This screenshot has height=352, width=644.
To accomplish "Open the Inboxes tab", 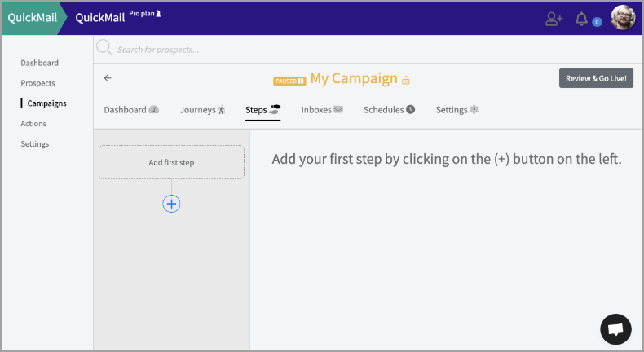I will 321,110.
